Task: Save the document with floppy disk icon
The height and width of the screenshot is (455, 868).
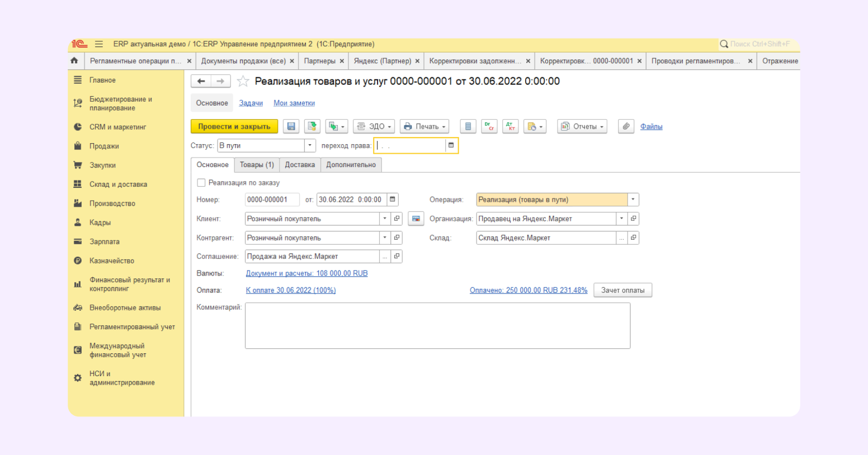Action: 291,126
